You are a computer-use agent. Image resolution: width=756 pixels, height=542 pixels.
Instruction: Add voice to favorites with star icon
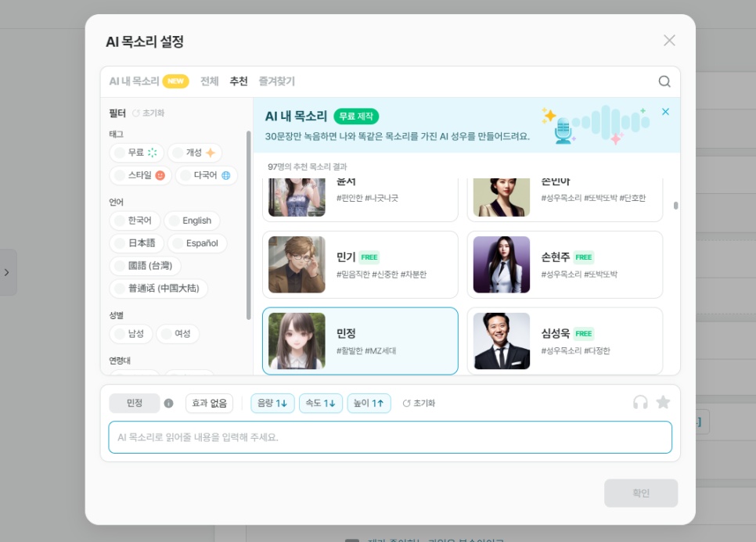tap(664, 402)
